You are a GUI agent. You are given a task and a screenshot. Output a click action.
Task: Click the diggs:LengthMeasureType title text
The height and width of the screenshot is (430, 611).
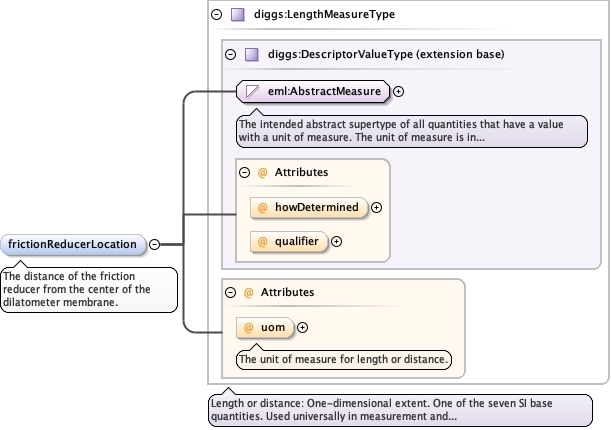pyautogui.click(x=324, y=15)
